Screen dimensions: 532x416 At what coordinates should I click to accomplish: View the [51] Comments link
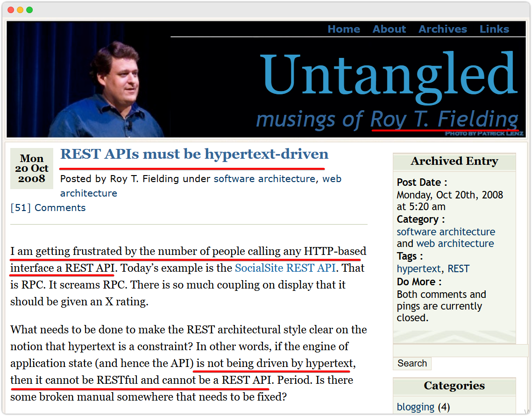[48, 207]
